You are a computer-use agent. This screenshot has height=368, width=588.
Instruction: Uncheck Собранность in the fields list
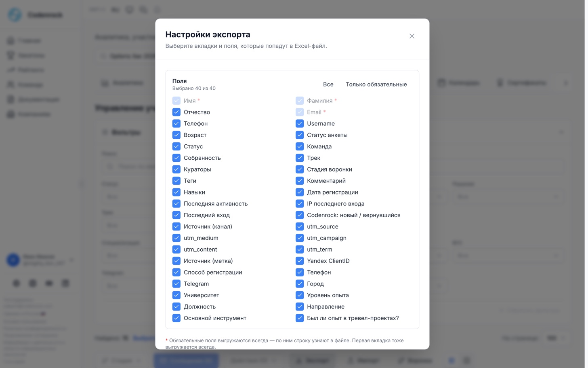pos(176,158)
